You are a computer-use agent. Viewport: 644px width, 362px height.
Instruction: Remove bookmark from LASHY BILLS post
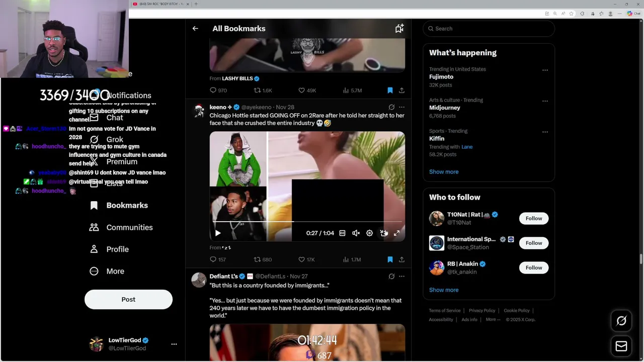click(x=390, y=90)
